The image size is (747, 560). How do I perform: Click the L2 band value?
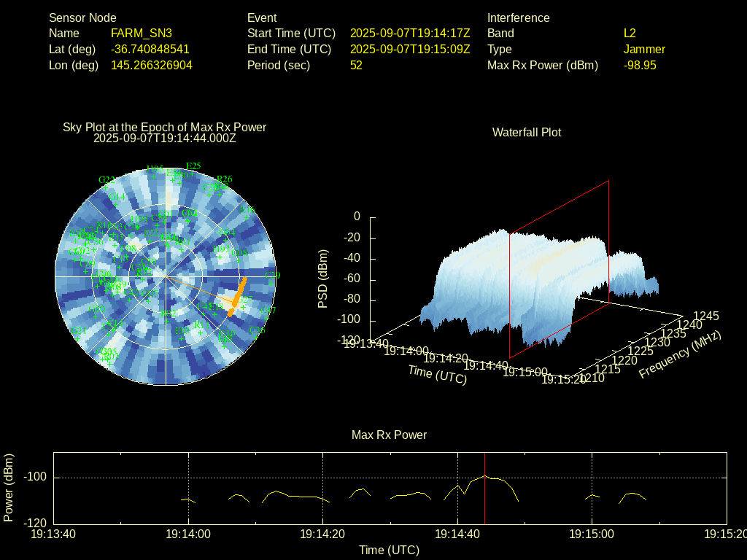tap(630, 33)
